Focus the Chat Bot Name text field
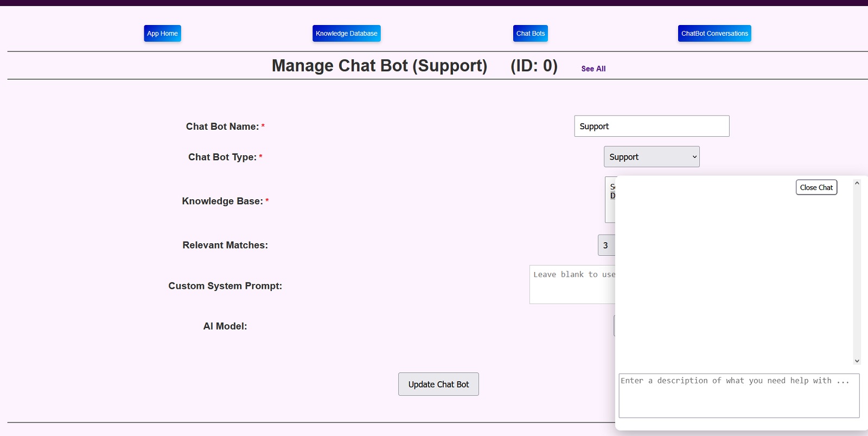 coord(651,127)
